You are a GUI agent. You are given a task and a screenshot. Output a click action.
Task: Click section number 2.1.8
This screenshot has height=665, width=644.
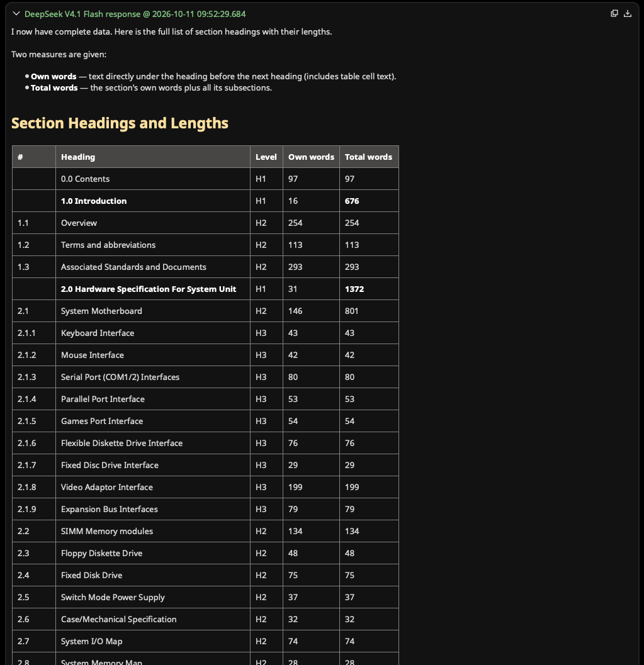[26, 488]
